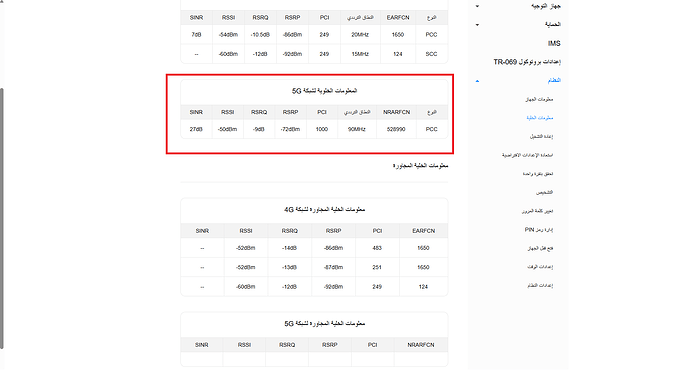The height and width of the screenshot is (370, 690).
Task: Open استعادة الإعدادات الافتراضية restore page
Action: (528, 155)
